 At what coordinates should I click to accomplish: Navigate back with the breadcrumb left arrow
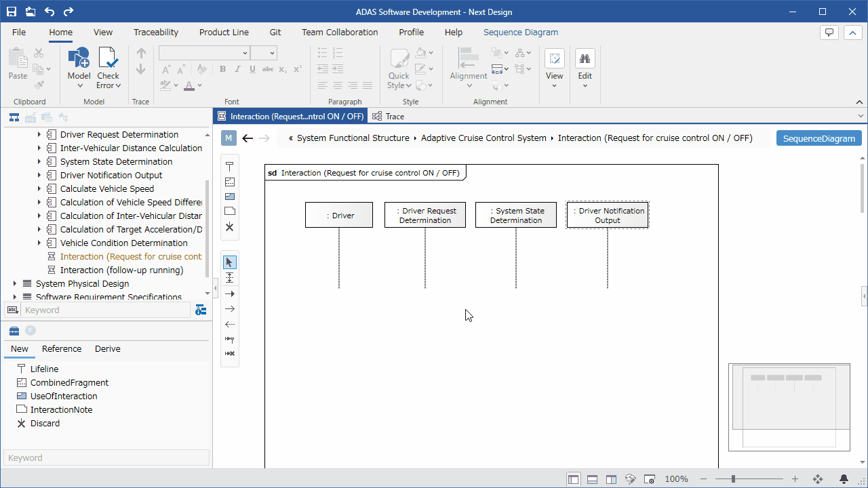pos(248,138)
